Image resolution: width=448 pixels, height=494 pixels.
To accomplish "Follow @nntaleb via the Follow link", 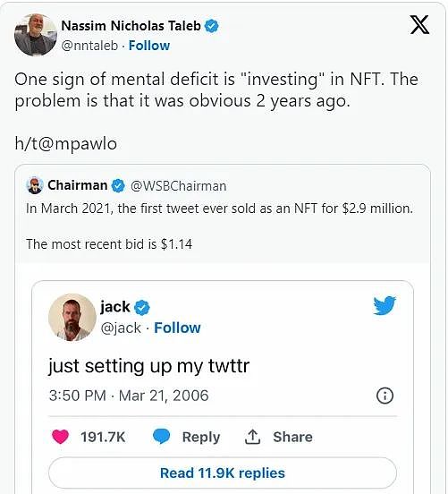I will (149, 46).
